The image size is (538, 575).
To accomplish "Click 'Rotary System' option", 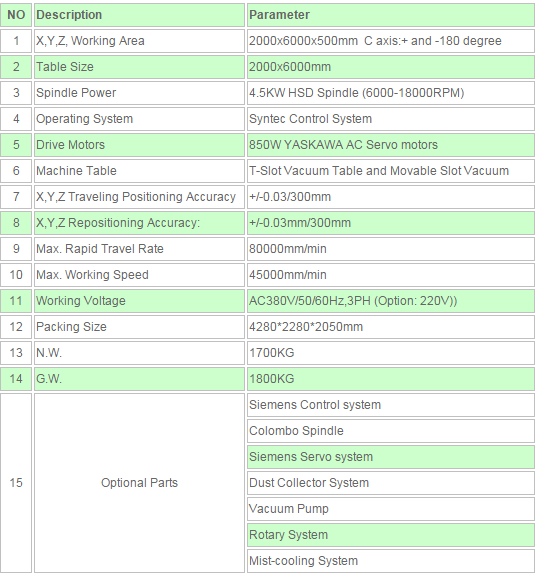I will tap(391, 535).
